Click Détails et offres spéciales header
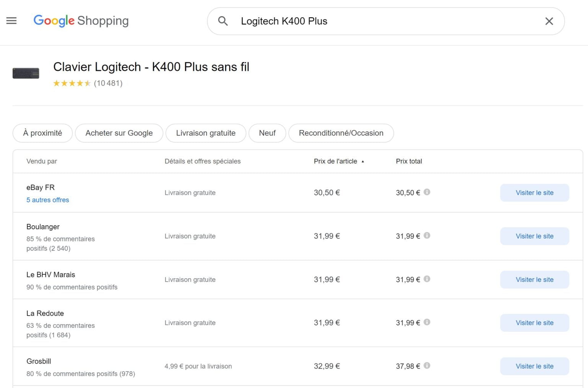The height and width of the screenshot is (388, 588). (203, 161)
